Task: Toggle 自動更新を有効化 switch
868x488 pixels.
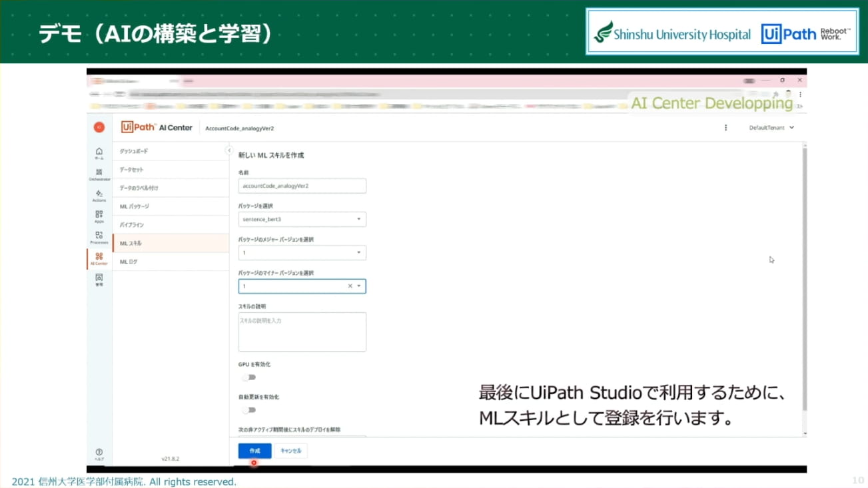Action: point(249,410)
